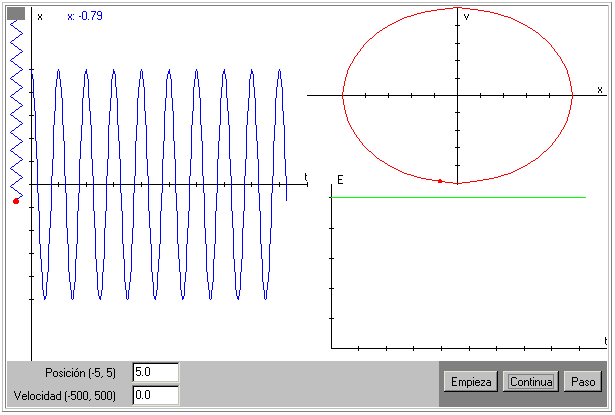The width and height of the screenshot is (615, 415).
Task: Click the E axis label on energy graph
Action: (x=340, y=180)
